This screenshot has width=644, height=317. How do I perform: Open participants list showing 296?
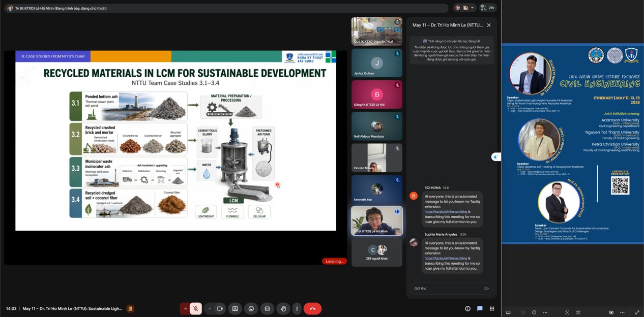pos(487,8)
